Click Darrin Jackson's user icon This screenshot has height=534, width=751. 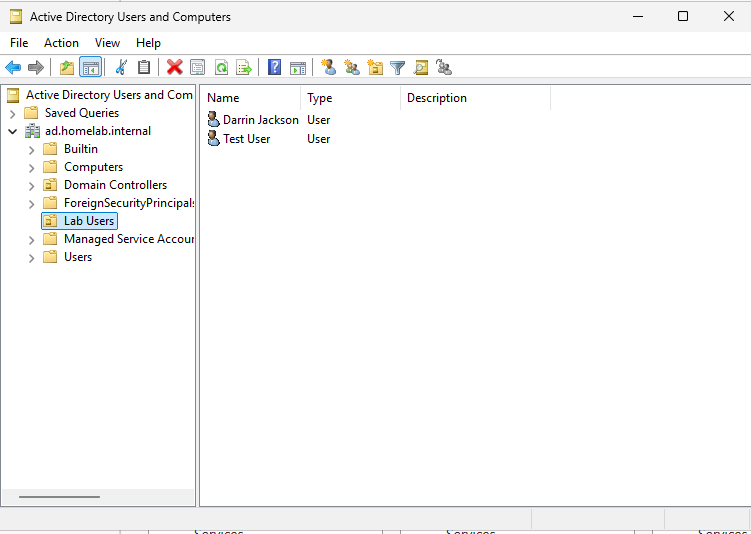coord(214,120)
